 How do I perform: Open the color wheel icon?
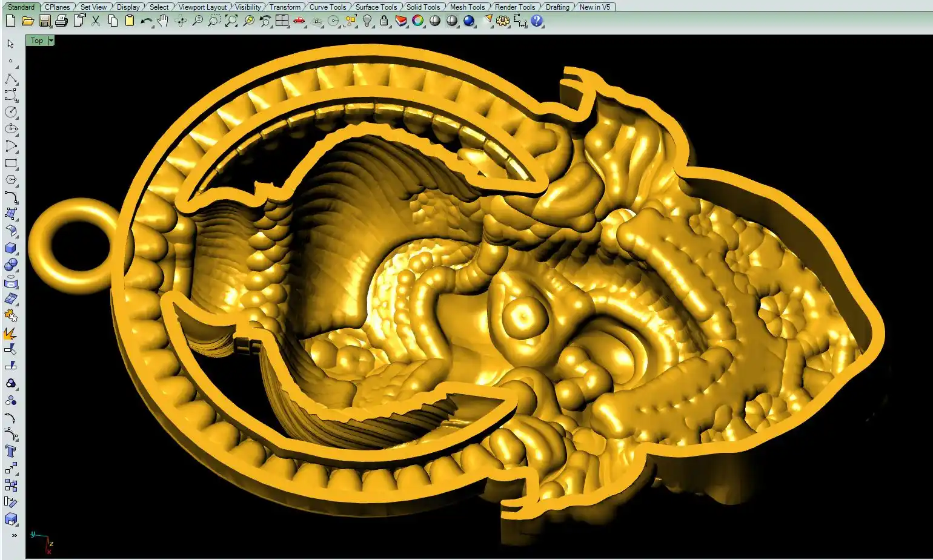tap(418, 21)
